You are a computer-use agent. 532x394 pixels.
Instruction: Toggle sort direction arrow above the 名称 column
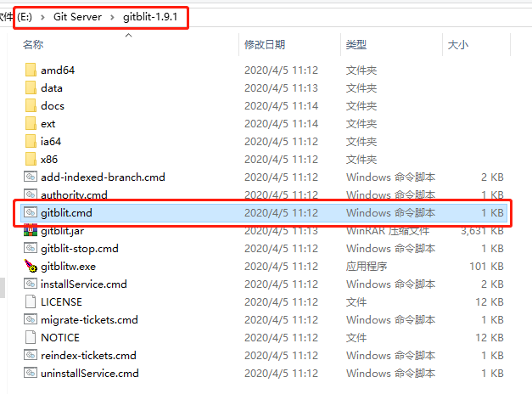tap(128, 36)
